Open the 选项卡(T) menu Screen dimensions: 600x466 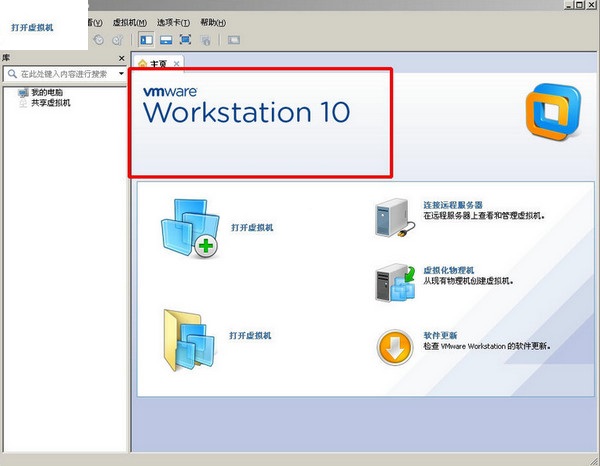173,23
